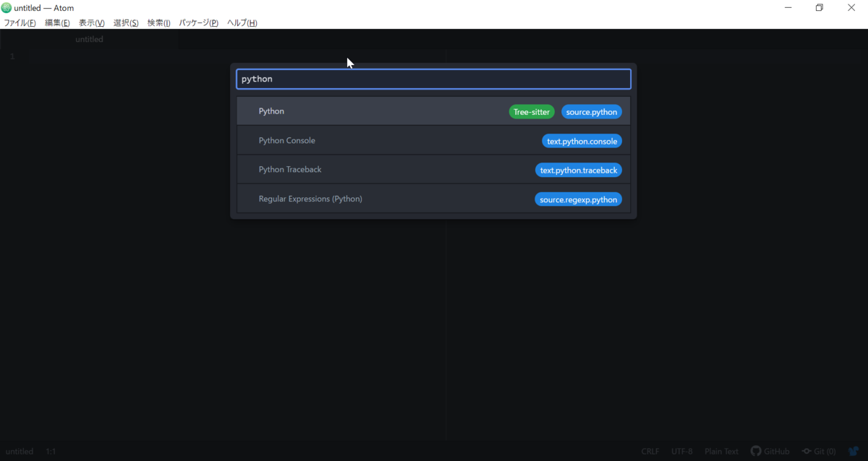Choose the Python Traceback grammar

(433, 170)
